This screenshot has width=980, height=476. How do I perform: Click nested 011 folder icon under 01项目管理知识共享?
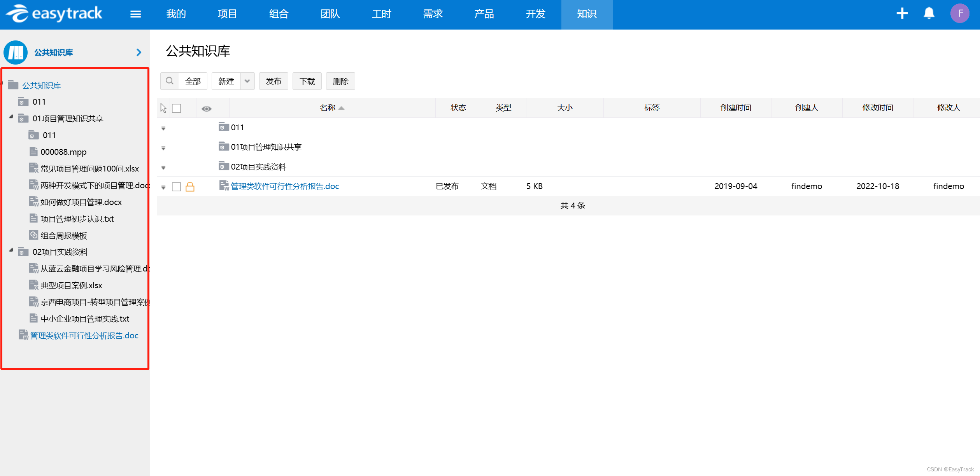[x=33, y=135]
